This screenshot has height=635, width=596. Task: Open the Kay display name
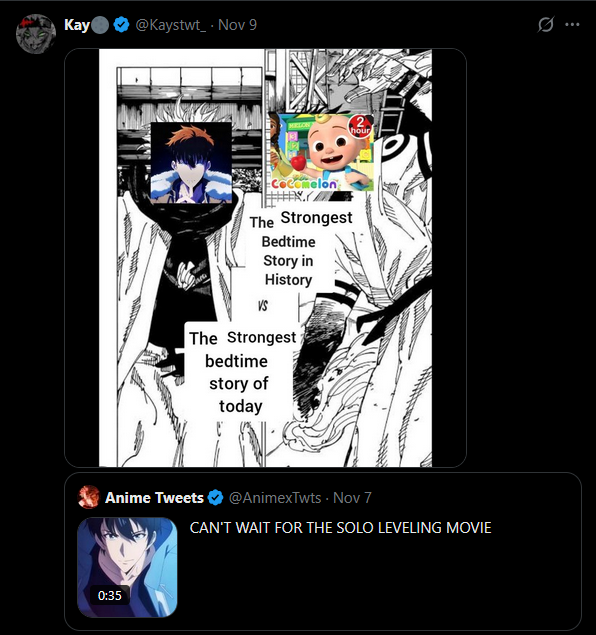77,25
